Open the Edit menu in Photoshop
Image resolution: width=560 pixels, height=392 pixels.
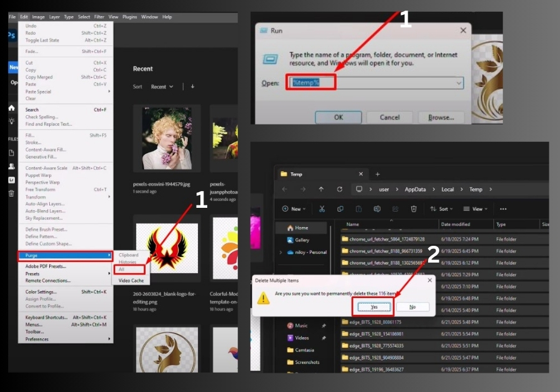click(x=24, y=17)
